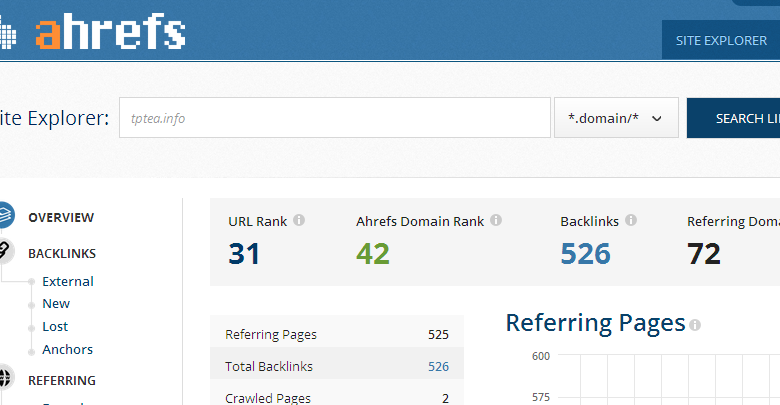Open the Site Explorer tab

click(x=721, y=40)
